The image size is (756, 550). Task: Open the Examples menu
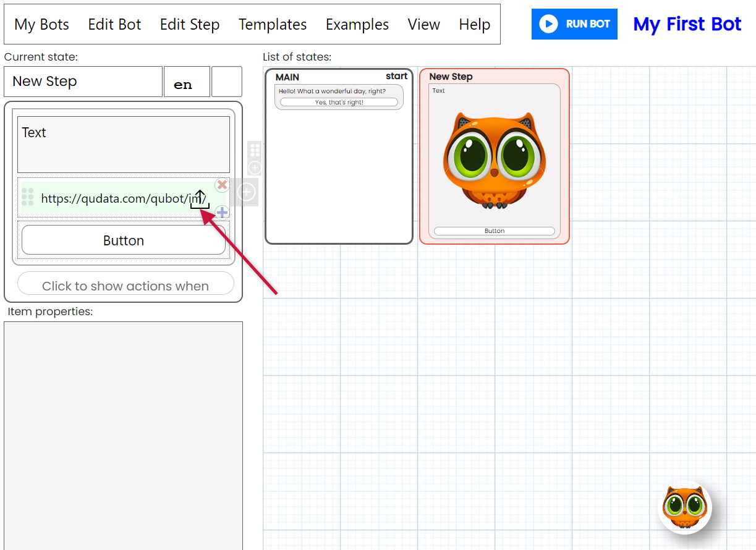357,25
